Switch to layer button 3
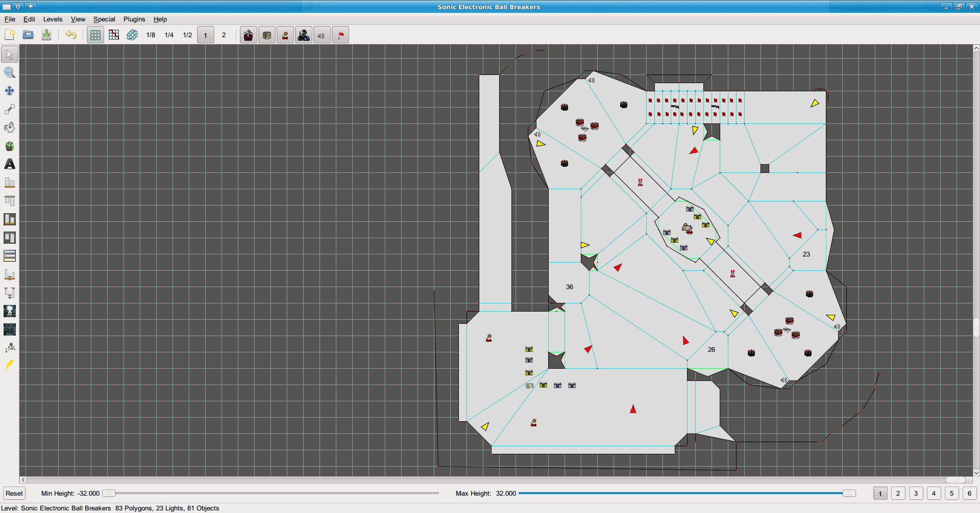 (916, 493)
